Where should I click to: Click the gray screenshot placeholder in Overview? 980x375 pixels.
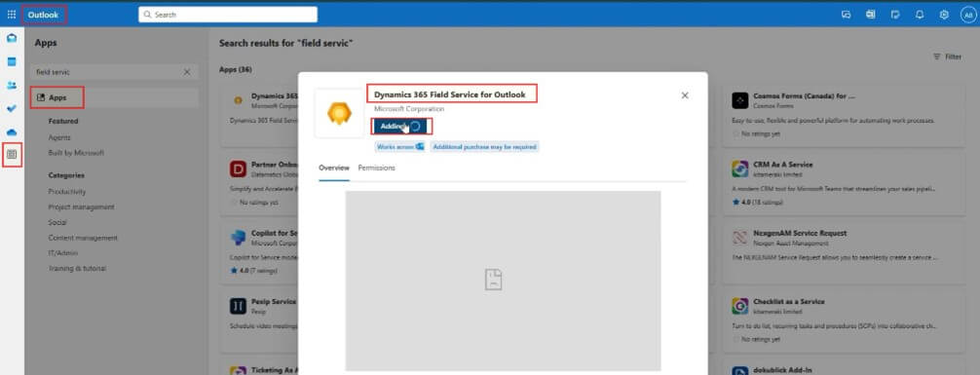tap(503, 281)
